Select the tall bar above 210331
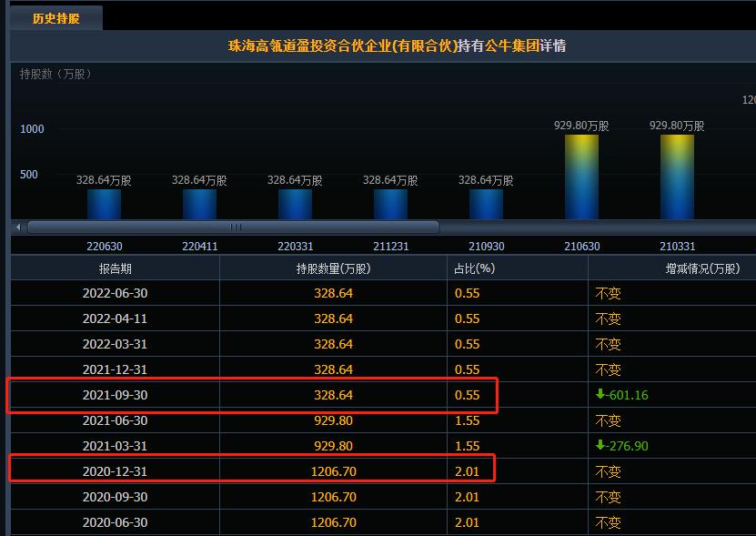This screenshot has height=536, width=756. pyautogui.click(x=677, y=177)
